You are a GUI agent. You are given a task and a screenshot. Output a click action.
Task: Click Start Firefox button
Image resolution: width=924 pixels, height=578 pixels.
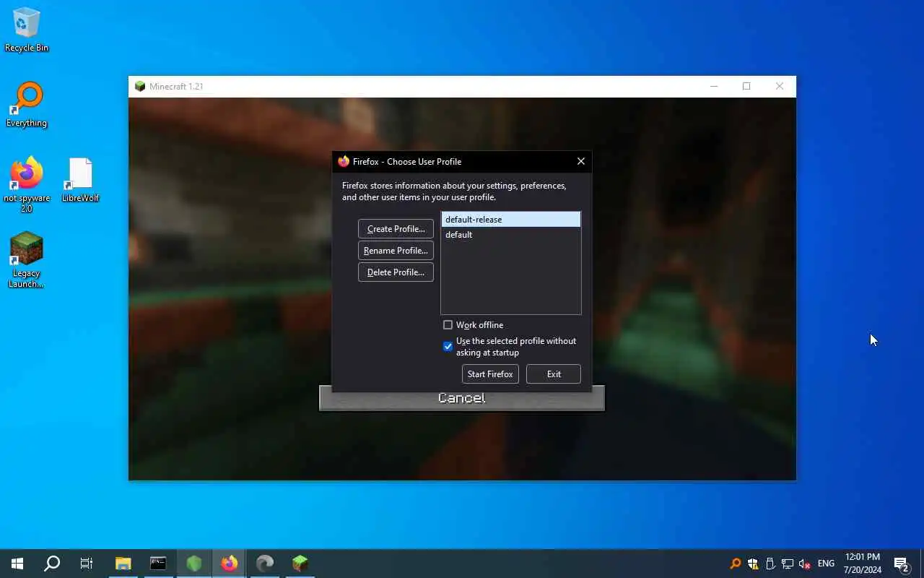pyautogui.click(x=490, y=374)
